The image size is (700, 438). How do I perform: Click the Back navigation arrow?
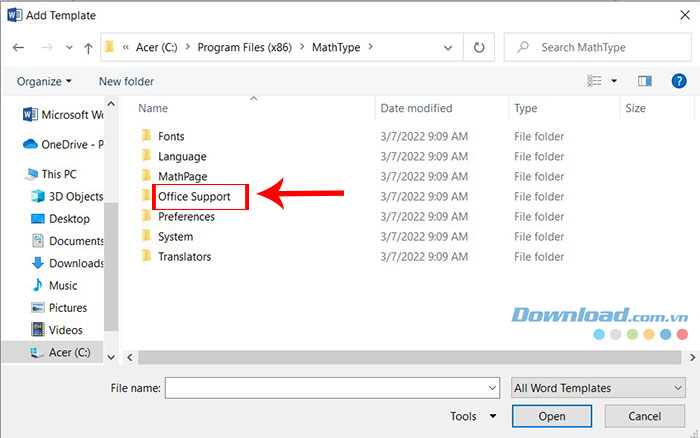click(x=19, y=47)
